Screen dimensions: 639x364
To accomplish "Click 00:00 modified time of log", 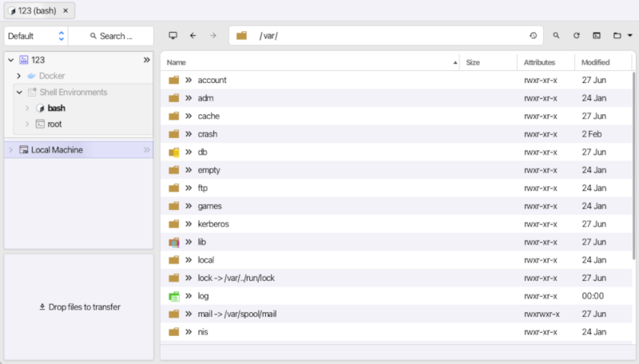I will point(593,296).
